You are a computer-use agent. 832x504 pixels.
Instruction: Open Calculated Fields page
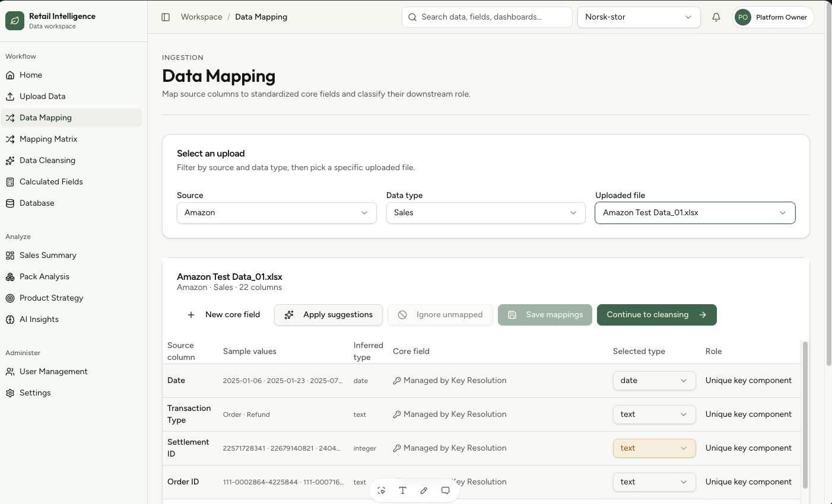coord(72,182)
